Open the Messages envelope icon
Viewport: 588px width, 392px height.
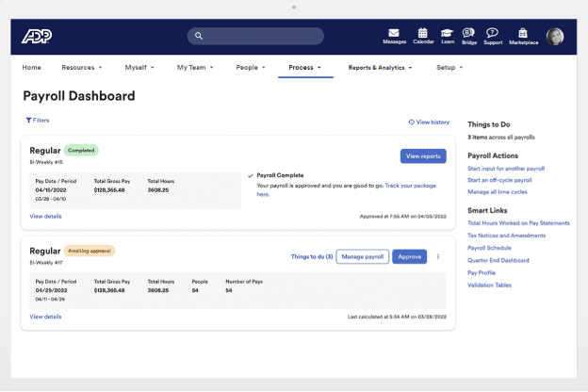[394, 33]
